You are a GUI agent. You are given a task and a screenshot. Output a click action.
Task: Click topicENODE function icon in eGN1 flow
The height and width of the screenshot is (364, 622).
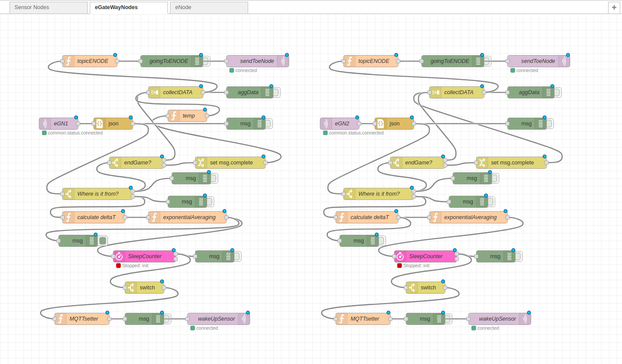tap(68, 61)
